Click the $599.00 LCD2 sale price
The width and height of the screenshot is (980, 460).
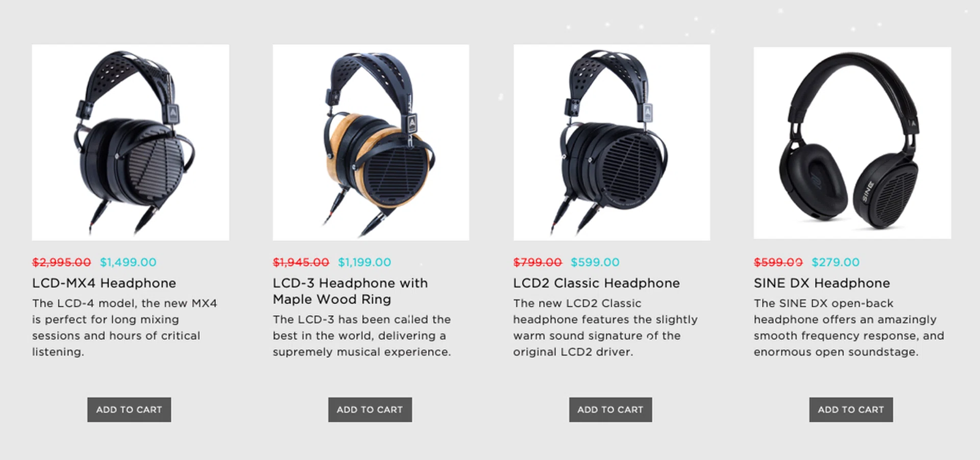point(595,262)
